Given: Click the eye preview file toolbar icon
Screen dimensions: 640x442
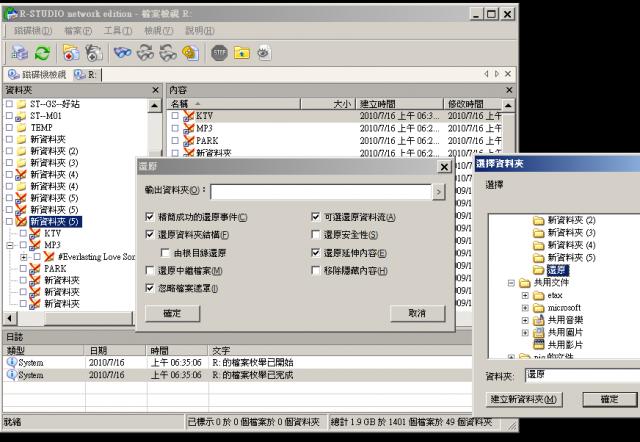Looking at the screenshot, I should click(x=264, y=53).
